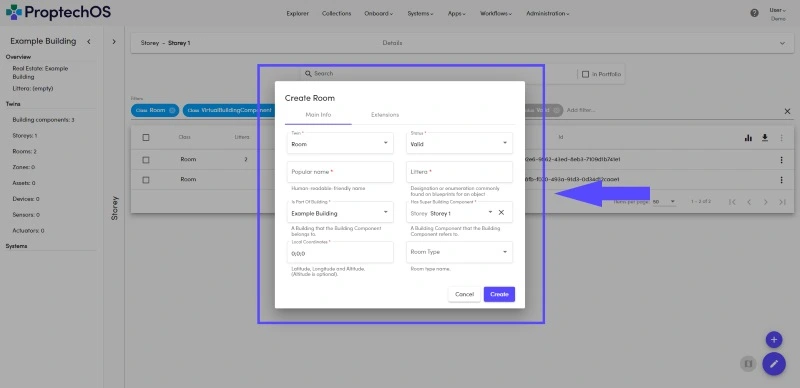Go to first page of results
Viewport: 800px width, 388px height.
pos(732,202)
